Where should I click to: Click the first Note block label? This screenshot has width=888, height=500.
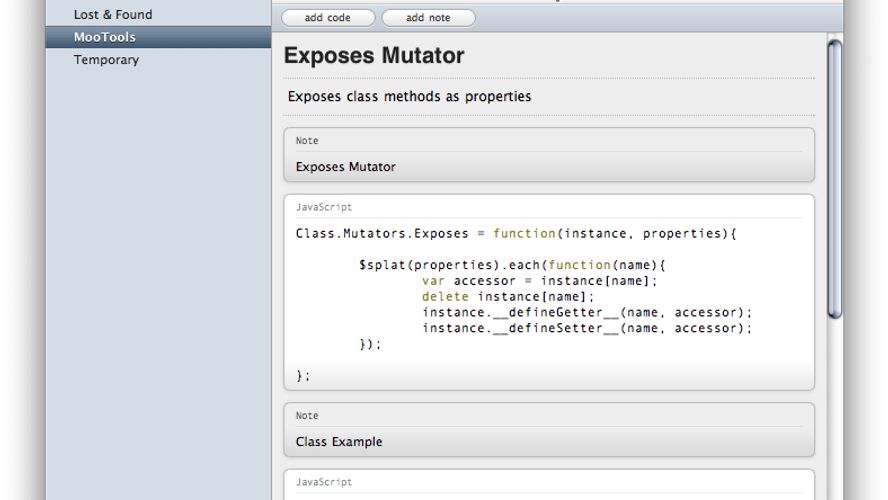[307, 140]
